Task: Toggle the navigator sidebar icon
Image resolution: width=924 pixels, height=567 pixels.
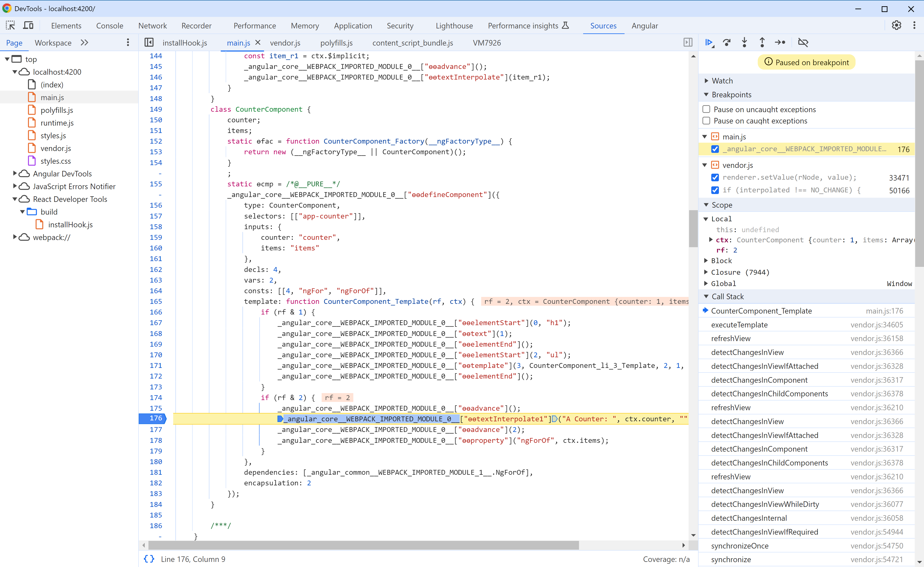Action: pyautogui.click(x=149, y=42)
